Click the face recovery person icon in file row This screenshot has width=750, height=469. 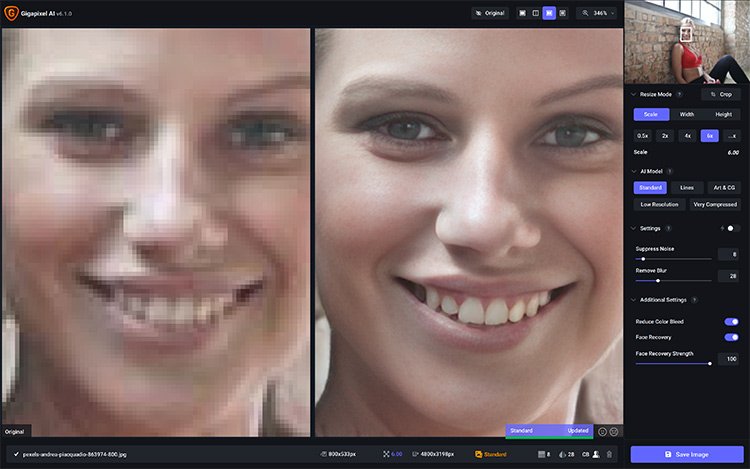tap(596, 454)
